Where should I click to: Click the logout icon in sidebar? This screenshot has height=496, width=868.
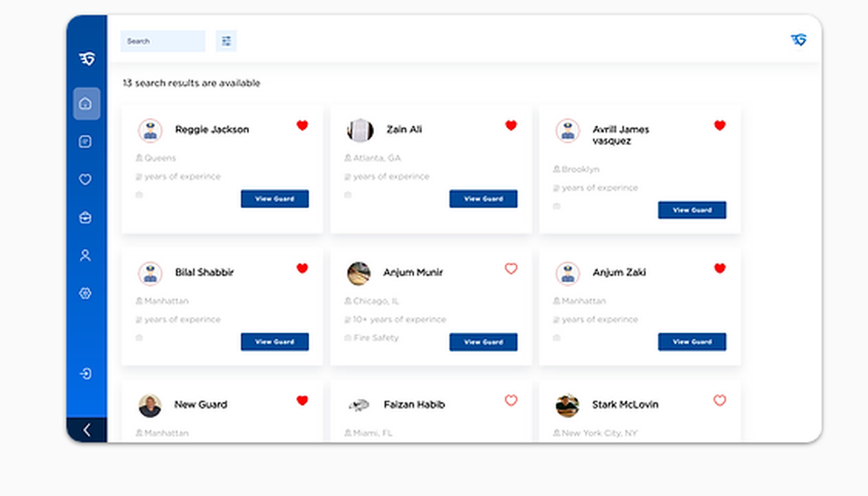pyautogui.click(x=85, y=374)
